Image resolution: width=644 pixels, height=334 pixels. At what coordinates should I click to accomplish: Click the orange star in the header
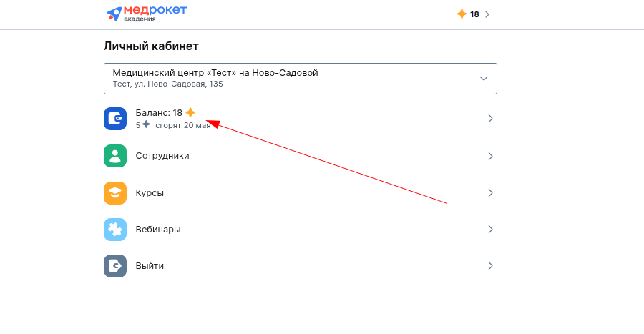click(462, 14)
